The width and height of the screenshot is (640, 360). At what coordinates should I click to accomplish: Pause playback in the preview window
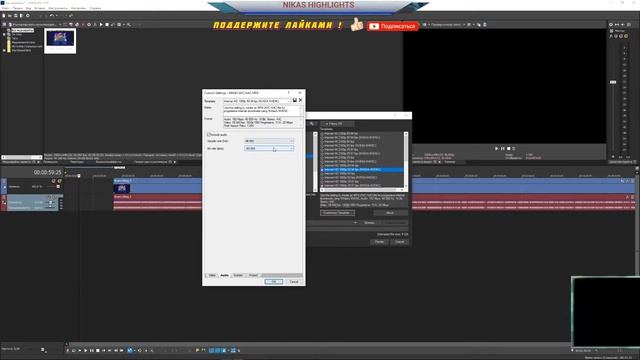[502, 149]
